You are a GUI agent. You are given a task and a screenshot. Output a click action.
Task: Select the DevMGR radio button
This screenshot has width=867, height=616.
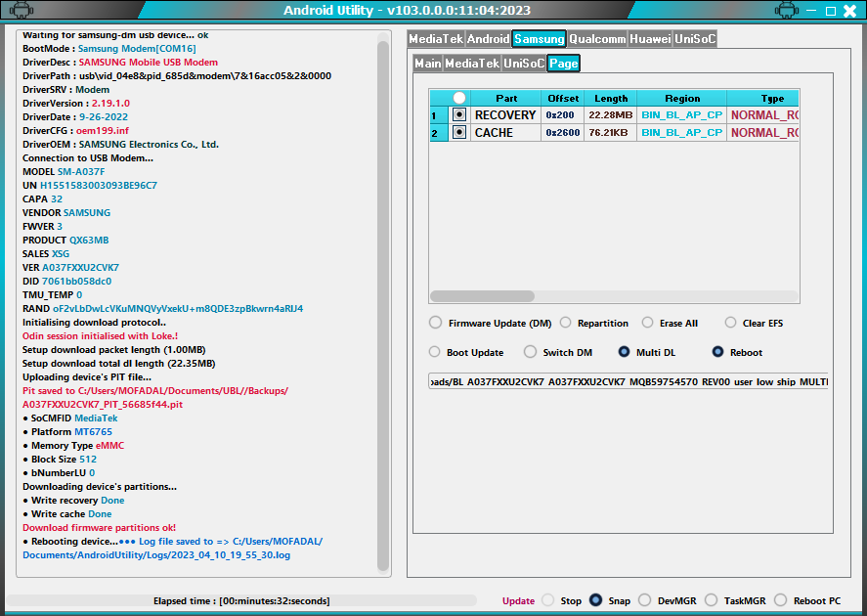(x=645, y=600)
